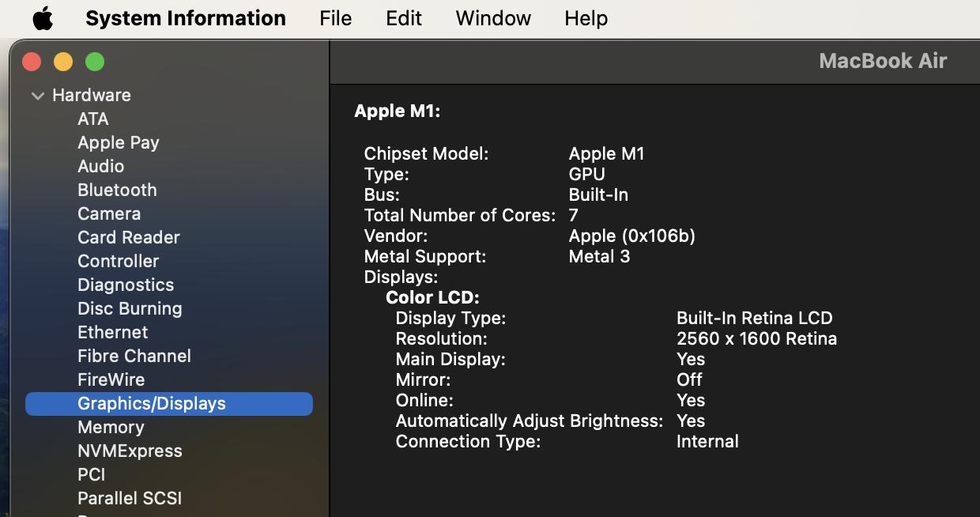Select NVMExpress in the sidebar

click(x=130, y=451)
